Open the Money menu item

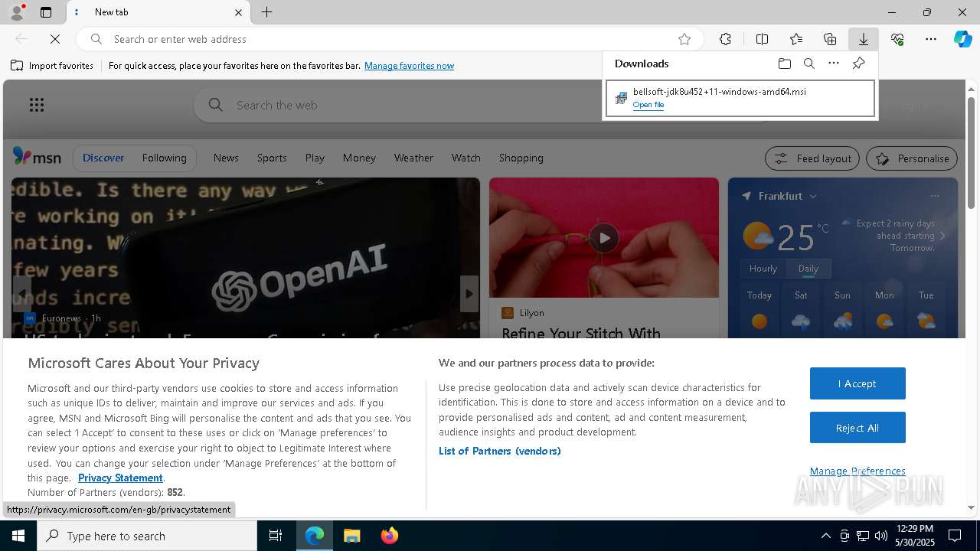pyautogui.click(x=359, y=158)
